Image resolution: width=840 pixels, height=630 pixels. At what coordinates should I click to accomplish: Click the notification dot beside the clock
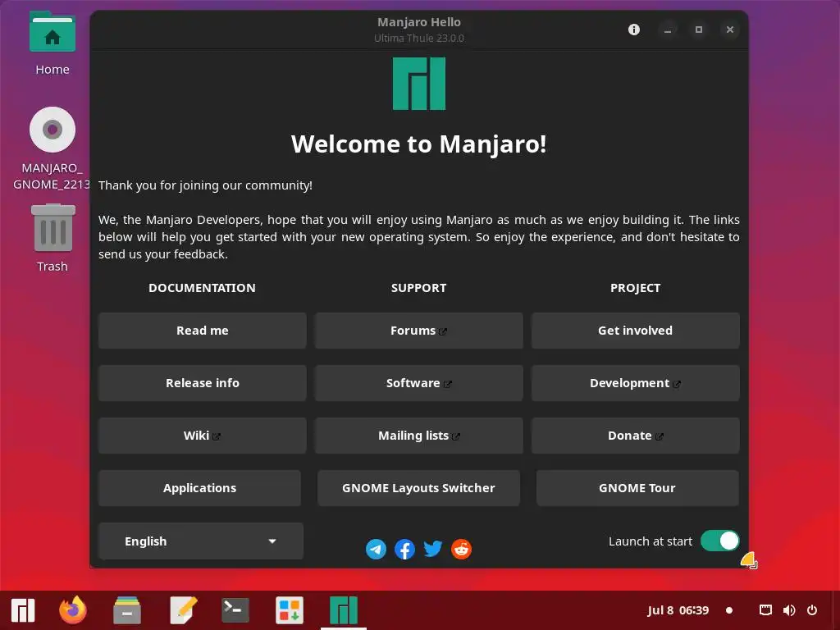click(729, 610)
